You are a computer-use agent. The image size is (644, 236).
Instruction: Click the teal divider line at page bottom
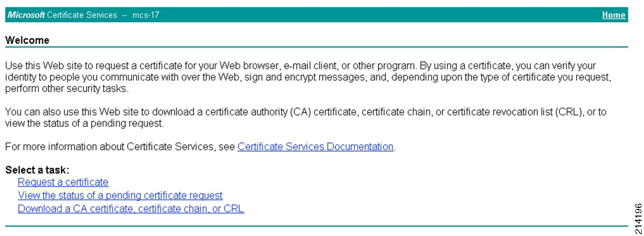pyautogui.click(x=316, y=226)
